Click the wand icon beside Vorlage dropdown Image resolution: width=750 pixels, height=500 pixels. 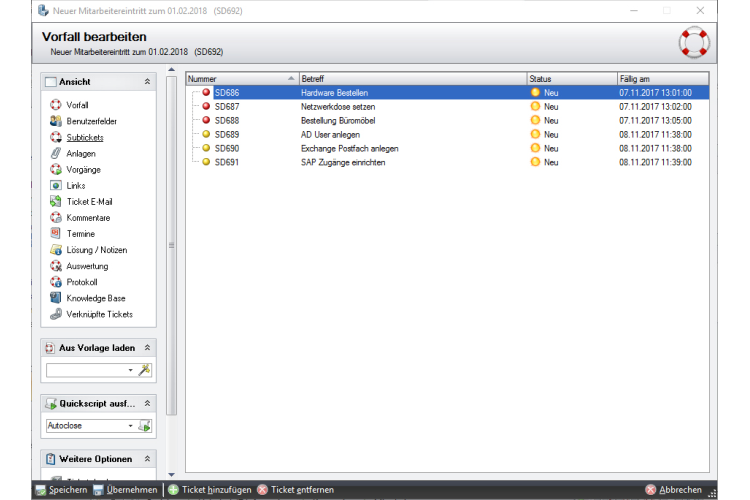tap(145, 370)
